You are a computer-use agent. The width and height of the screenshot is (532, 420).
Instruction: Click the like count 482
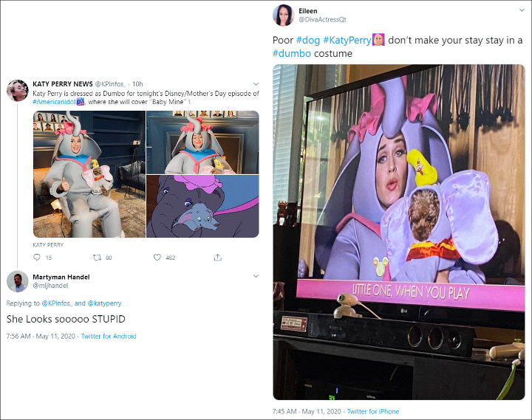pyautogui.click(x=171, y=258)
